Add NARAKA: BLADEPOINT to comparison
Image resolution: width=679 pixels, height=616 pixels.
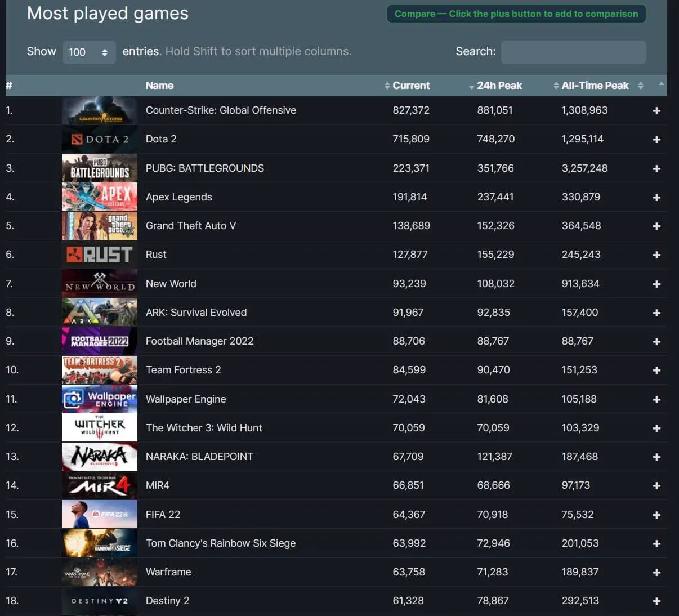656,457
